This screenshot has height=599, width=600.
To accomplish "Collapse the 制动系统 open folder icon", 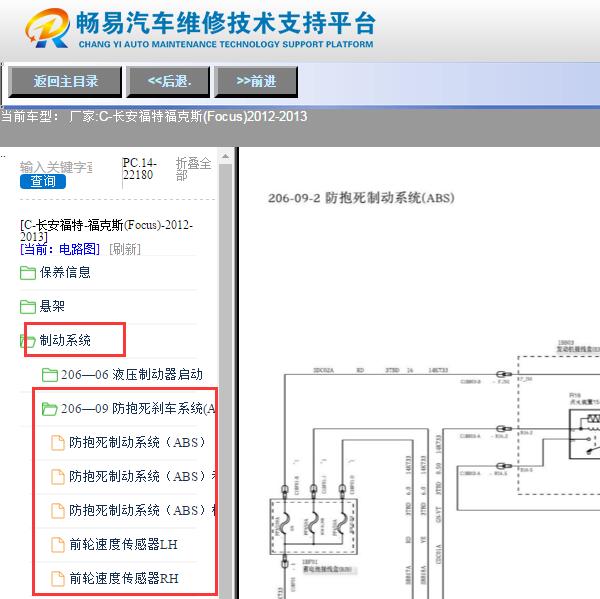I will (28, 341).
